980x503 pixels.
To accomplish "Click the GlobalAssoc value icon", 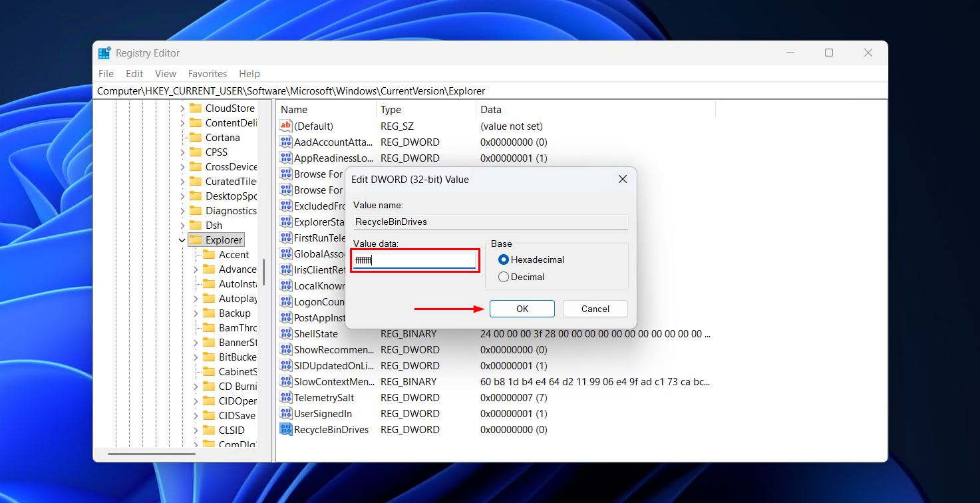I will click(286, 253).
